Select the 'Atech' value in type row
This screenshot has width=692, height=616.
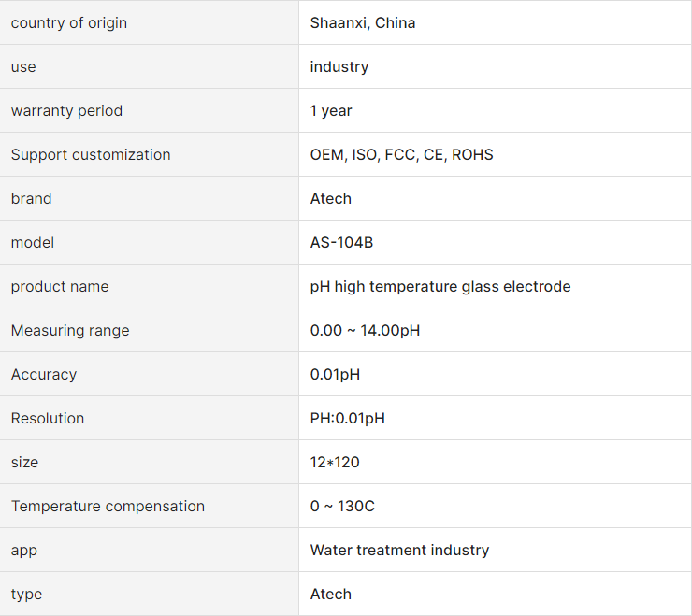click(330, 595)
